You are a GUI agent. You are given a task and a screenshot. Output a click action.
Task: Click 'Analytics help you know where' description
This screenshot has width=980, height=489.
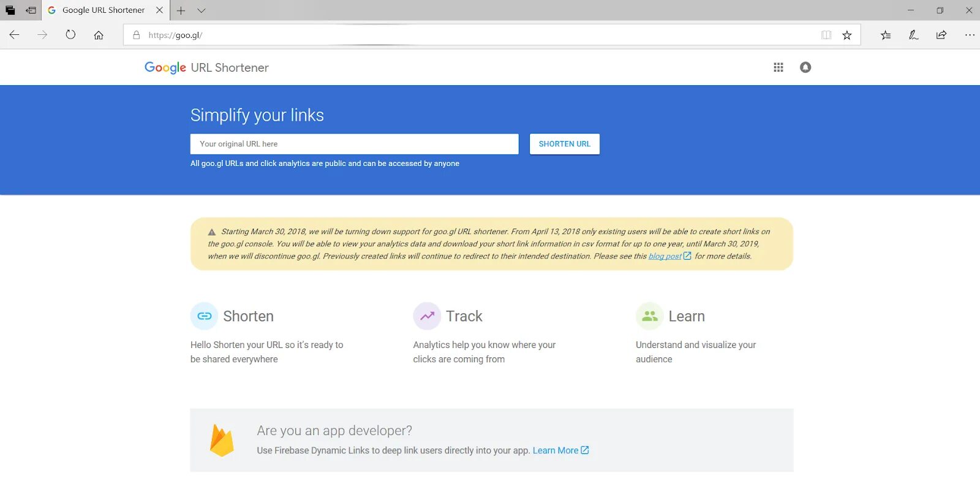tap(484, 352)
